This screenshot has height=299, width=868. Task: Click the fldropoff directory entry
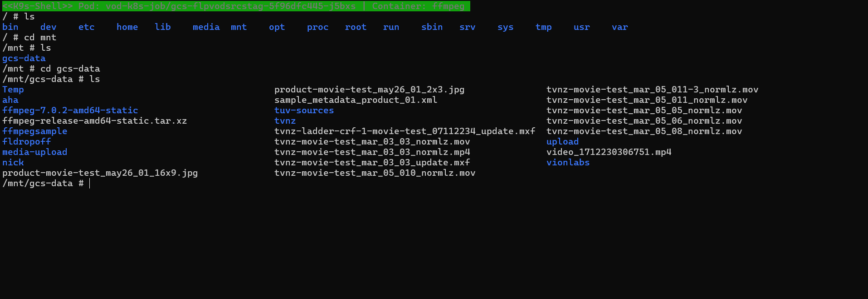tap(27, 142)
